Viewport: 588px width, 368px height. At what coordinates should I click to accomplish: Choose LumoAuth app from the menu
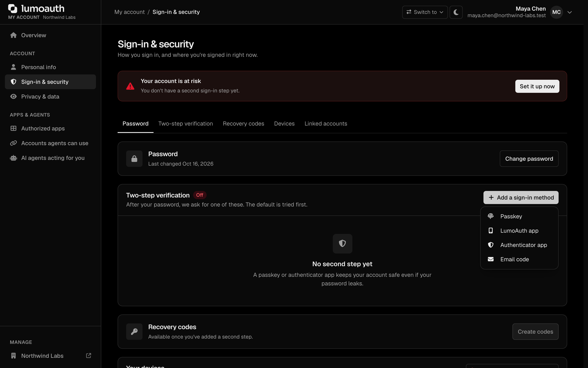pos(519,231)
